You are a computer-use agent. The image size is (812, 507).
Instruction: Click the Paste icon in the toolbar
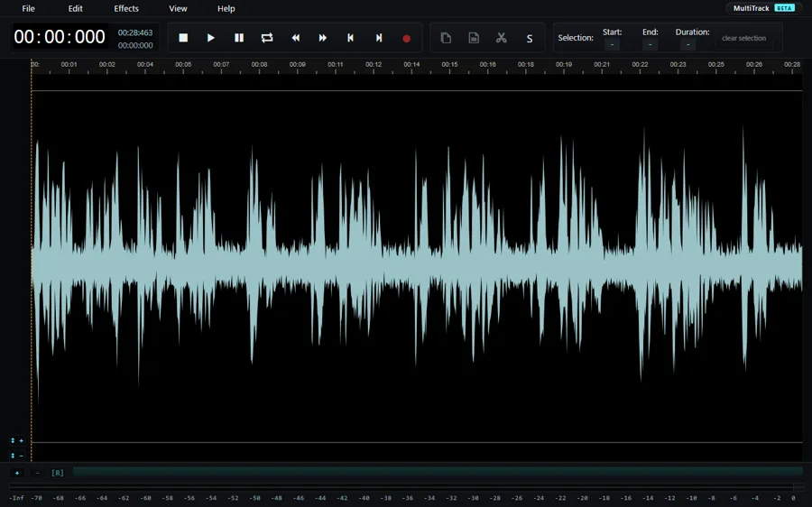474,38
